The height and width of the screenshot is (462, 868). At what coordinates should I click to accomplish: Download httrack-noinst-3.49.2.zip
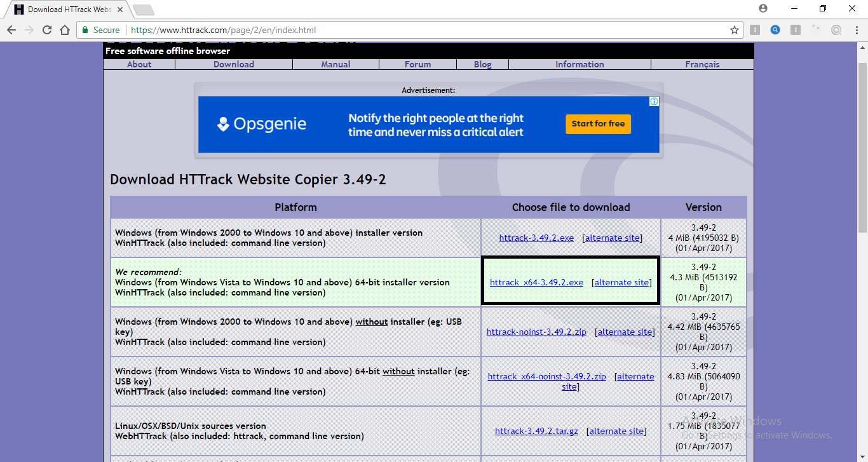(536, 332)
